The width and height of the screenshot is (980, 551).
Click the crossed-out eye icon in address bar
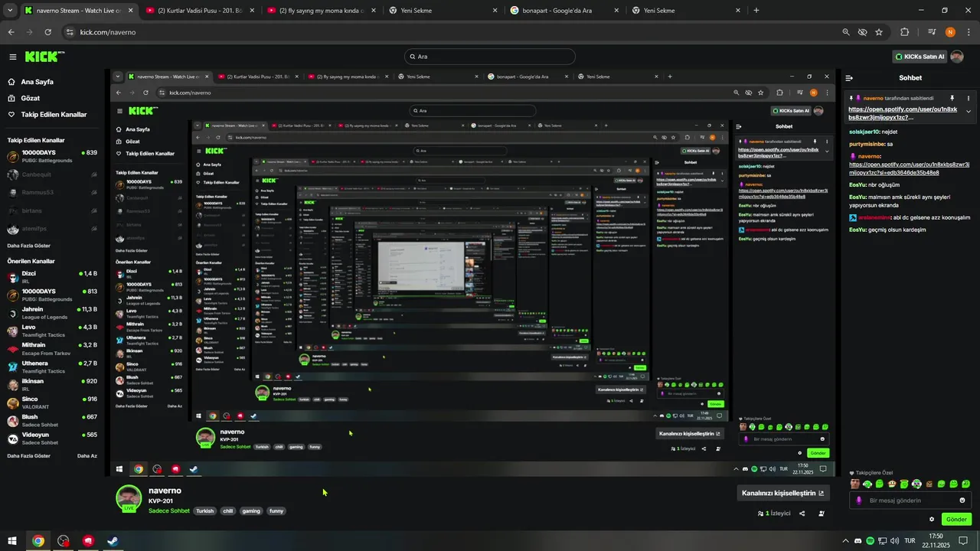click(862, 32)
